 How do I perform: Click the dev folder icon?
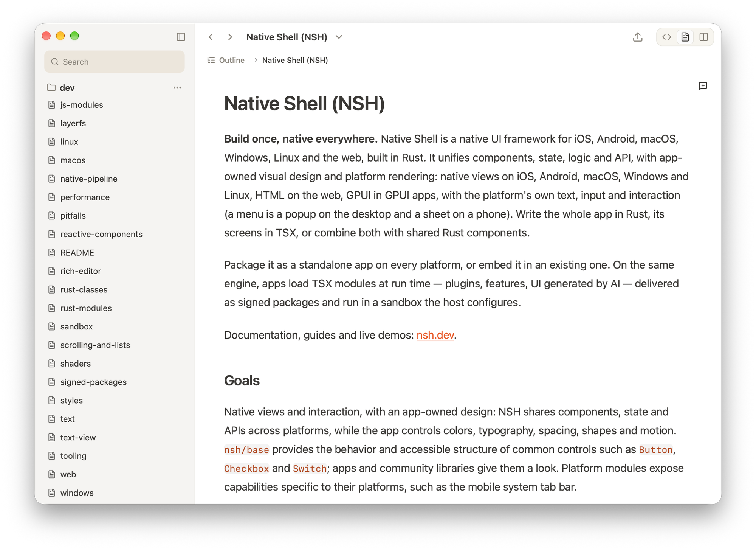coord(51,87)
